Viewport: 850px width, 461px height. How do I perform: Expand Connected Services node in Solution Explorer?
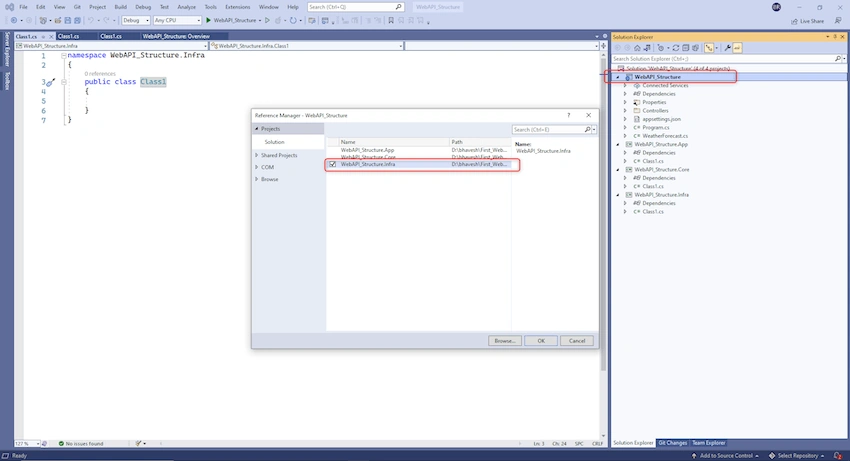click(625, 86)
